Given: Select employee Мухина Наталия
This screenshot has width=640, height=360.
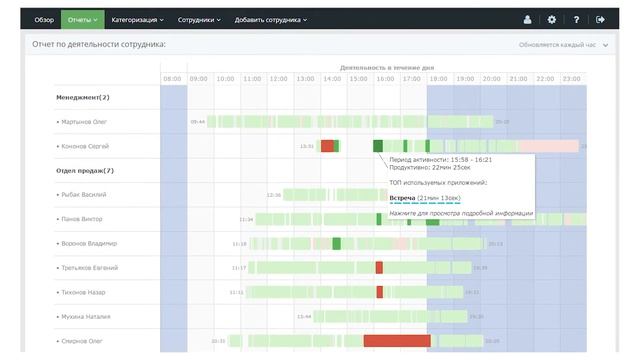Looking at the screenshot, I should (x=86, y=317).
